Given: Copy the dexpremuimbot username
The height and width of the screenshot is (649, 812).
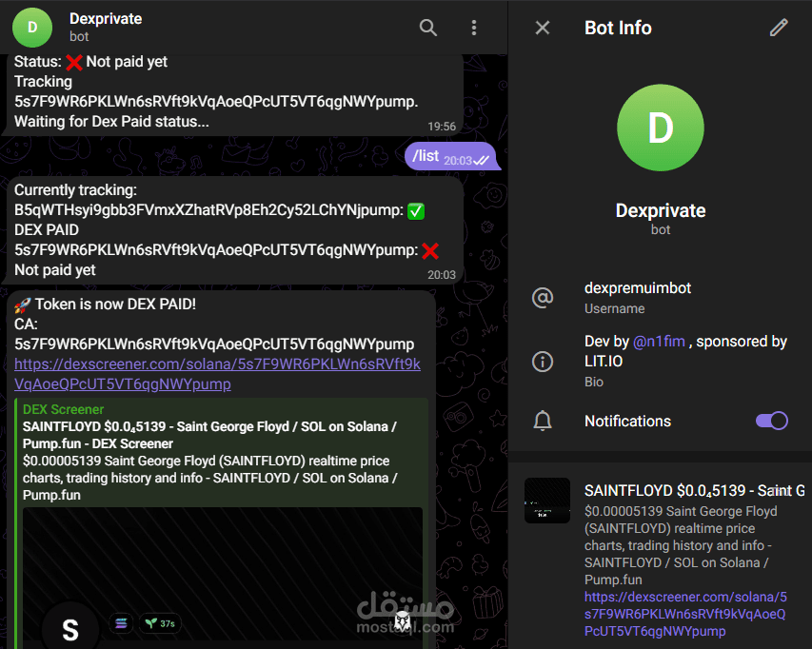Looking at the screenshot, I should tap(638, 288).
